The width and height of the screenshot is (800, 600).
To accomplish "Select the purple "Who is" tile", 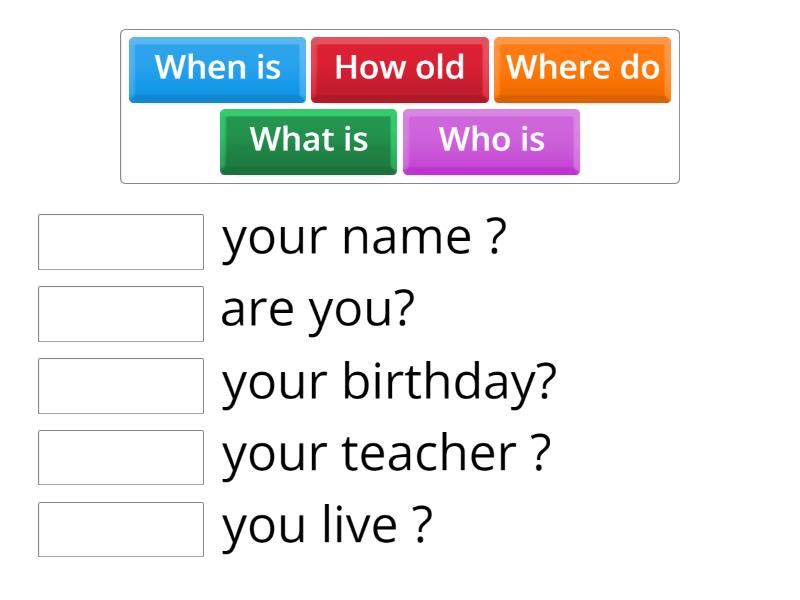I will point(491,141).
